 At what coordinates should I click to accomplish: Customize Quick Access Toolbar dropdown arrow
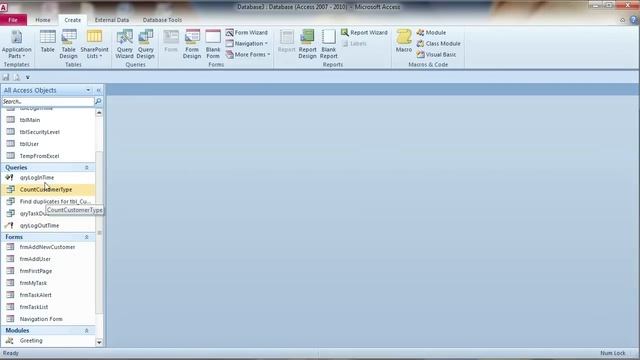(x=28, y=77)
